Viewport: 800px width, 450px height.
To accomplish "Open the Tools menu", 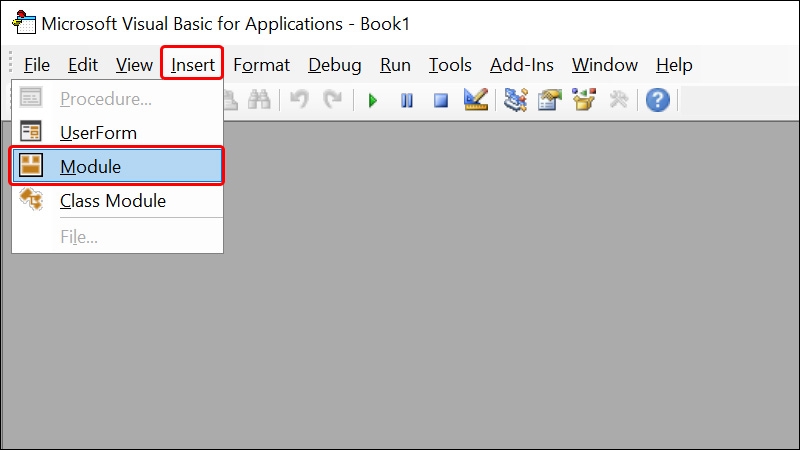I will [449, 65].
